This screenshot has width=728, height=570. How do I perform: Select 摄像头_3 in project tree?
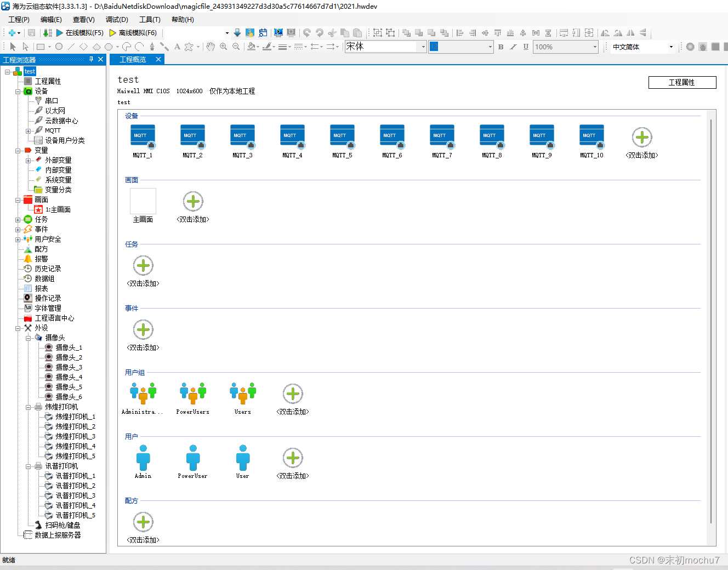pyautogui.click(x=69, y=367)
